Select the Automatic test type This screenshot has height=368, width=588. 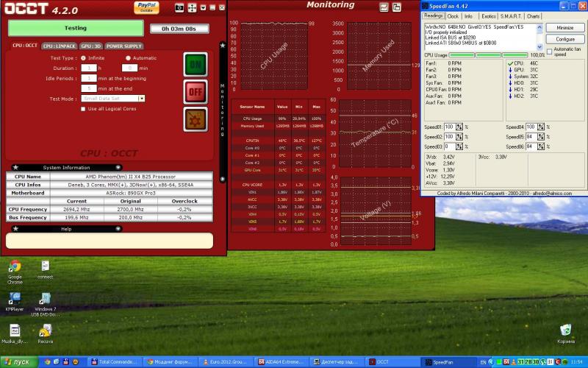point(128,58)
